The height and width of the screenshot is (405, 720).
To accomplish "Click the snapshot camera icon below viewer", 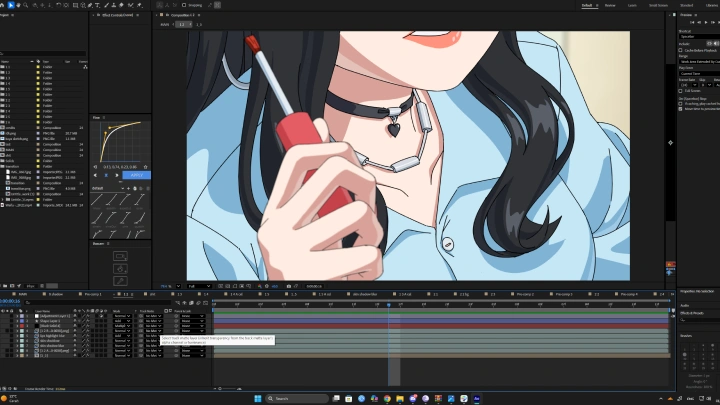I will click(x=289, y=286).
